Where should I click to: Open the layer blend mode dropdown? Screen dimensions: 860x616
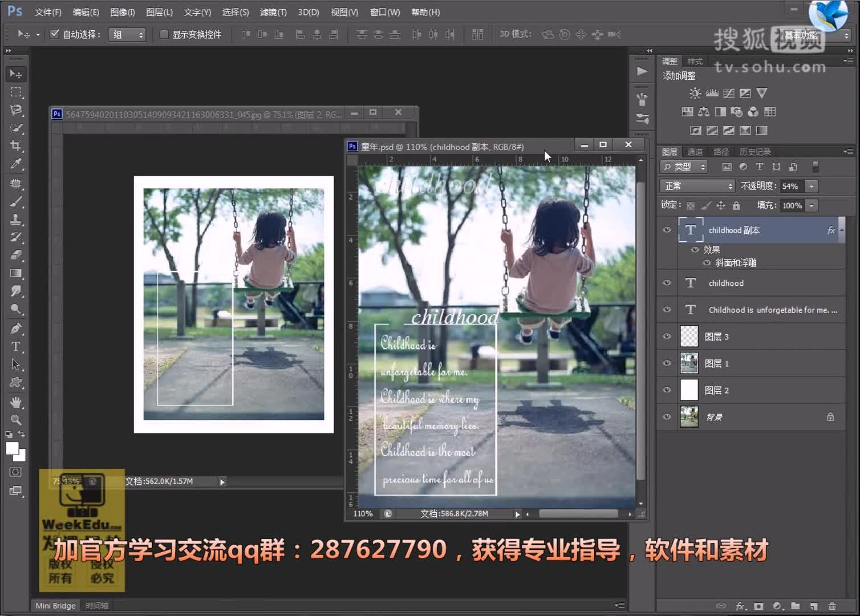tap(697, 186)
